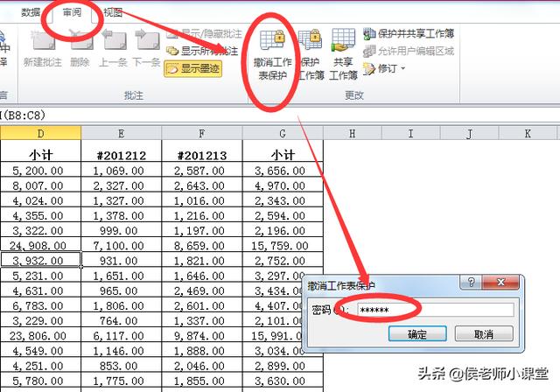Select column J header
The image size is (560, 392).
(469, 134)
